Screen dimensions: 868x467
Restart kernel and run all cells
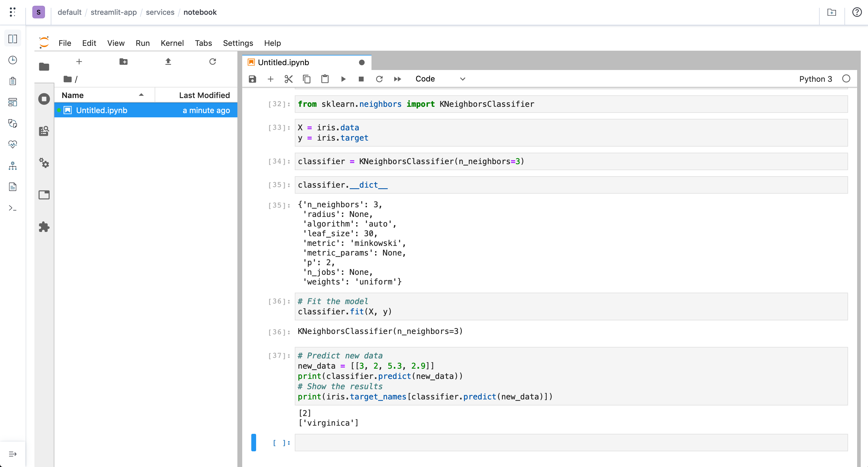click(x=397, y=79)
